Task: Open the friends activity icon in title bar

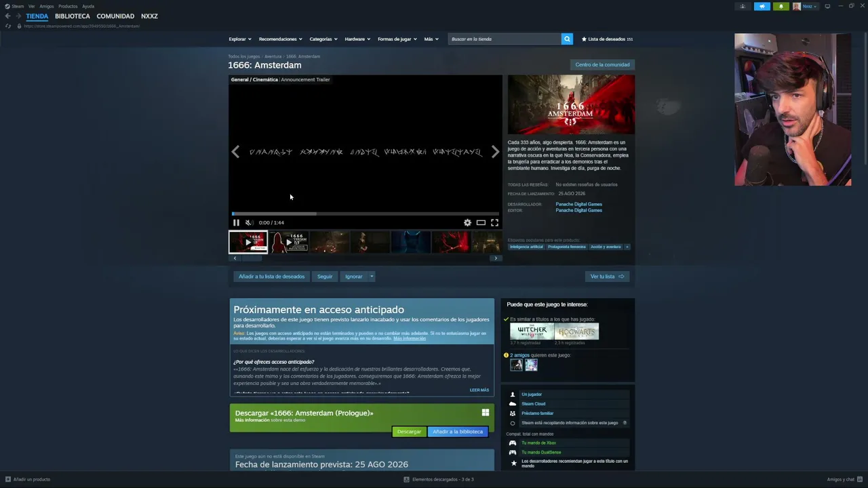Action: [x=743, y=6]
